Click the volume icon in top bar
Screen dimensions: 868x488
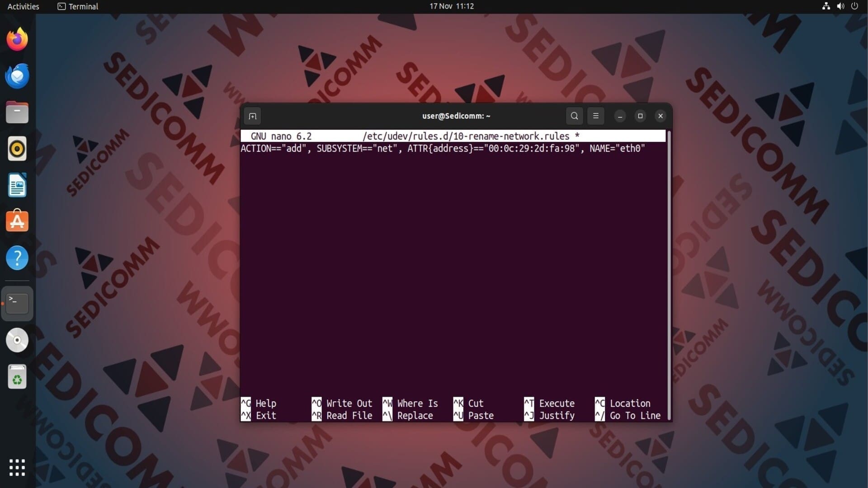pos(840,6)
